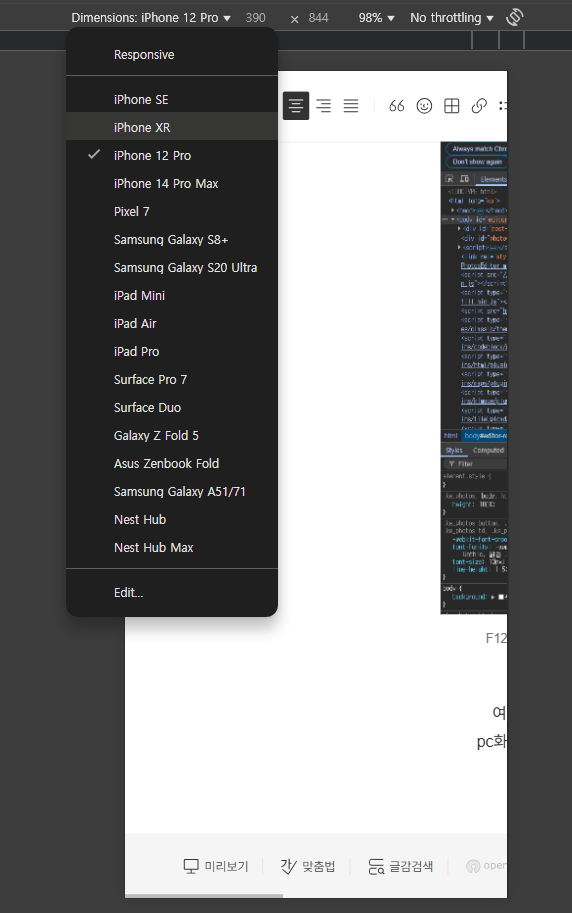Image resolution: width=572 pixels, height=913 pixels.
Task: Select checked iPhone 12 Pro entry
Action: [x=172, y=155]
